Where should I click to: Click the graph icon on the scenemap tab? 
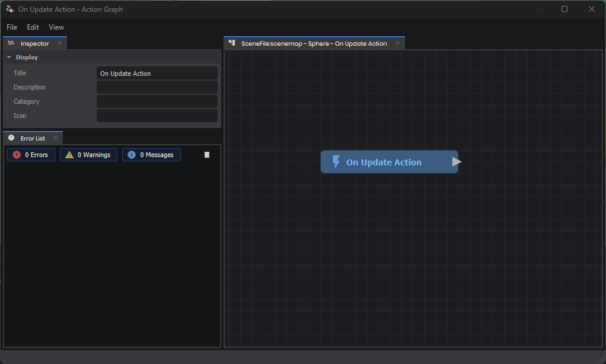pyautogui.click(x=232, y=43)
